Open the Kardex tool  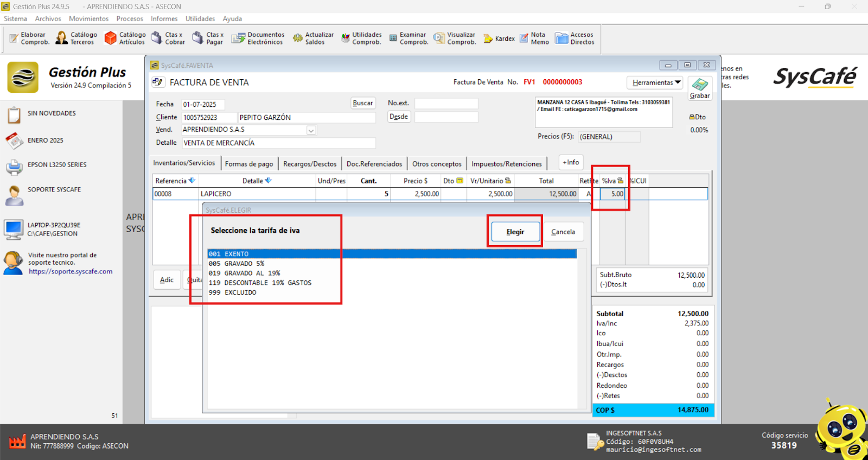point(499,39)
